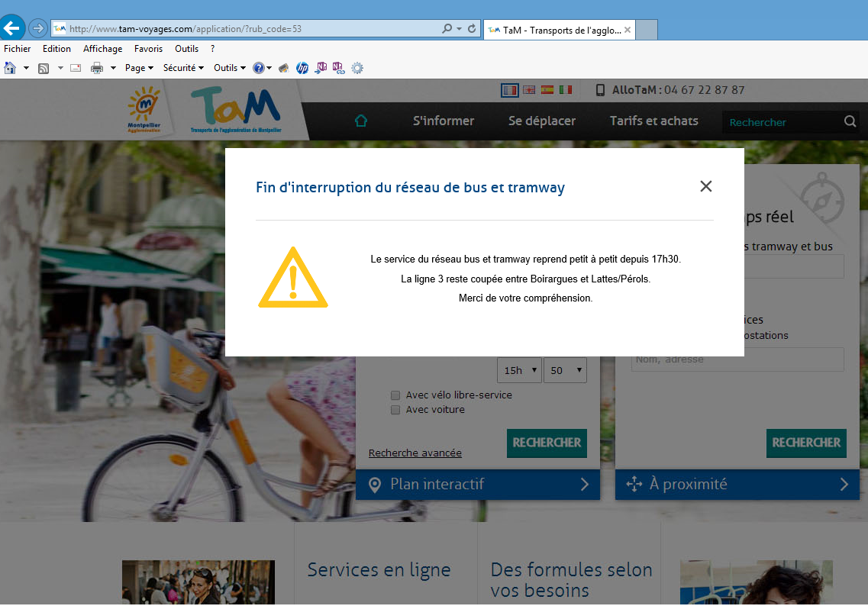Open the minutes dropdown showing 50
Screen dimensions: 868x606
click(x=565, y=370)
